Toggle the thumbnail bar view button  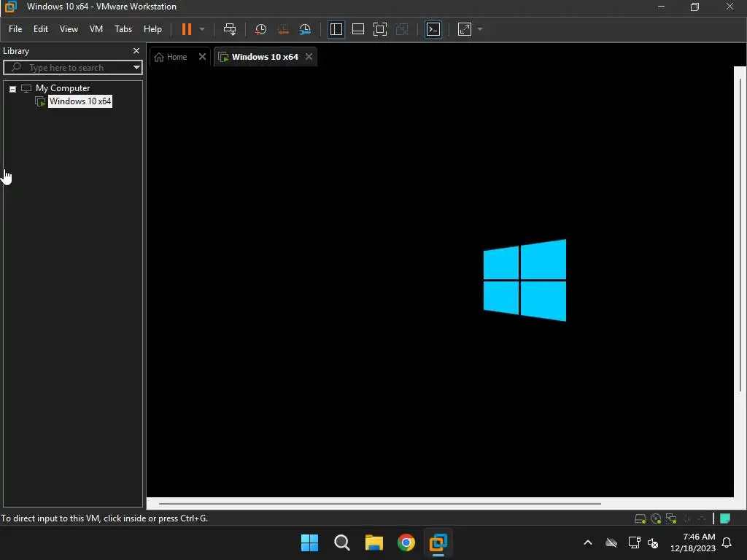357,29
